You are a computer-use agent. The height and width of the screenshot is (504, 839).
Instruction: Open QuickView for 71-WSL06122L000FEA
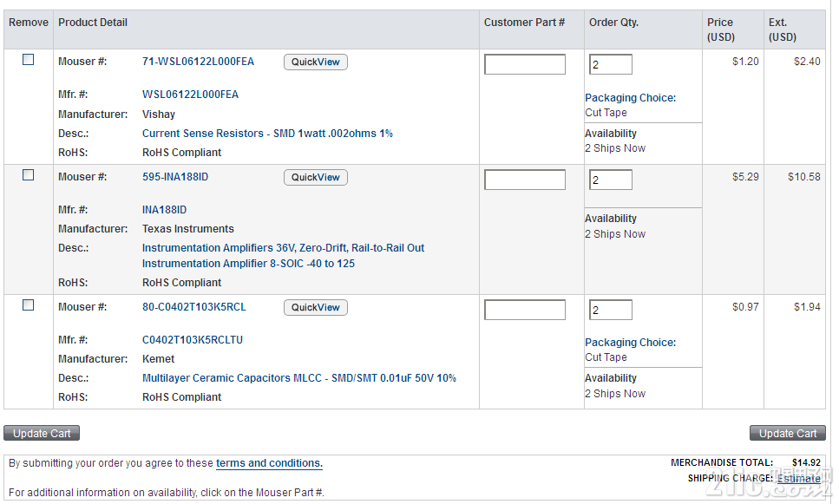point(315,62)
